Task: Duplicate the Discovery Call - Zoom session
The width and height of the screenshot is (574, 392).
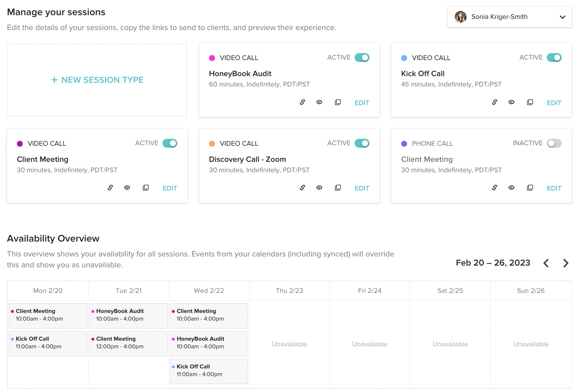Action: [x=338, y=188]
